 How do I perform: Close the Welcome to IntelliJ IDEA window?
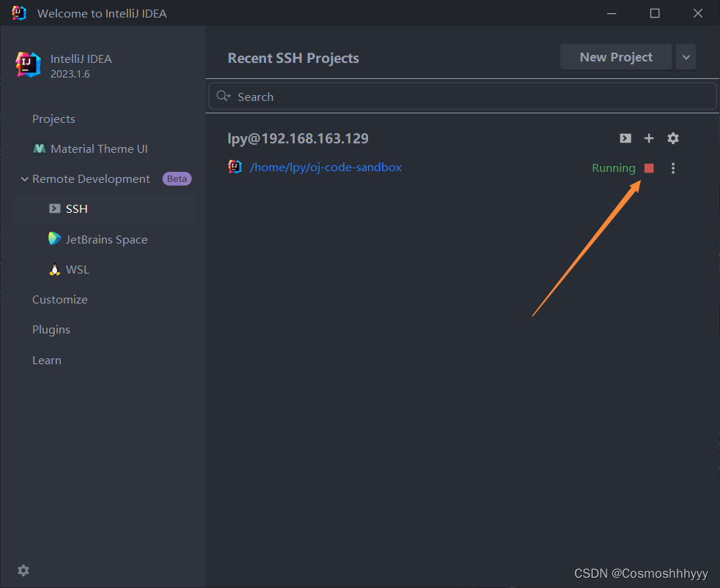698,13
